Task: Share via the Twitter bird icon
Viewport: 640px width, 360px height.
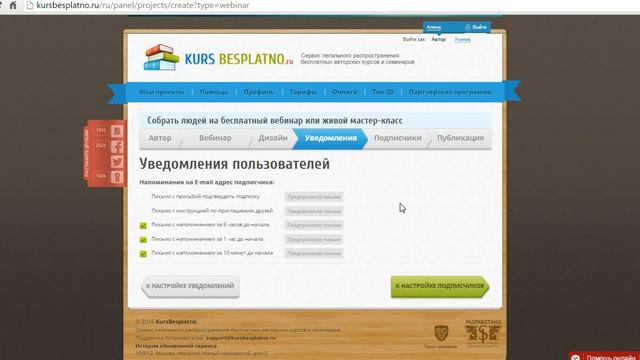Action: 117,162
